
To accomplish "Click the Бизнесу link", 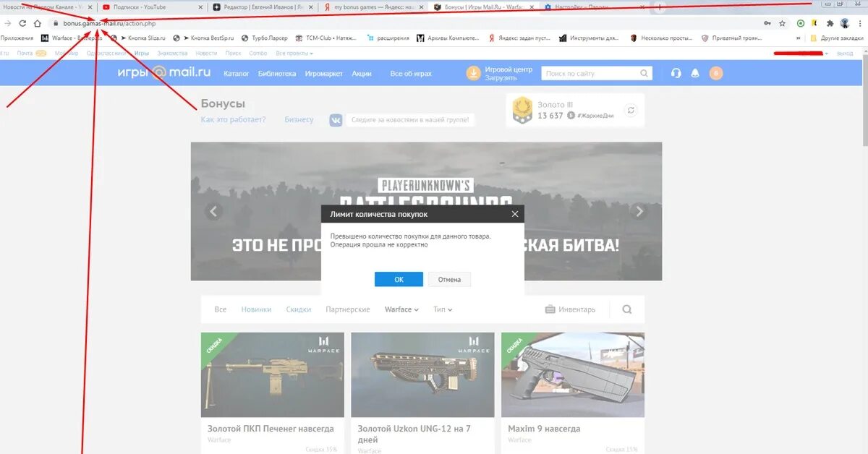I will point(299,120).
